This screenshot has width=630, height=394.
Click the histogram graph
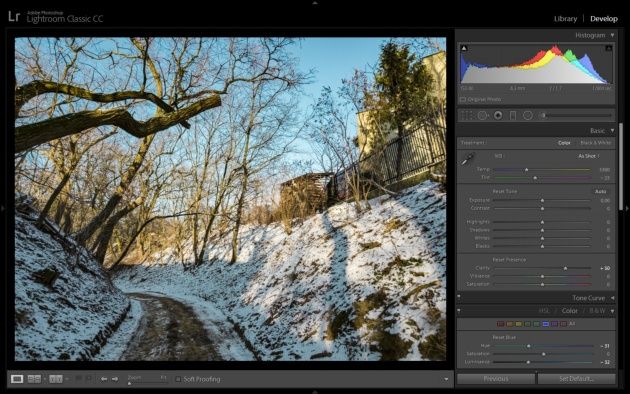click(536, 64)
